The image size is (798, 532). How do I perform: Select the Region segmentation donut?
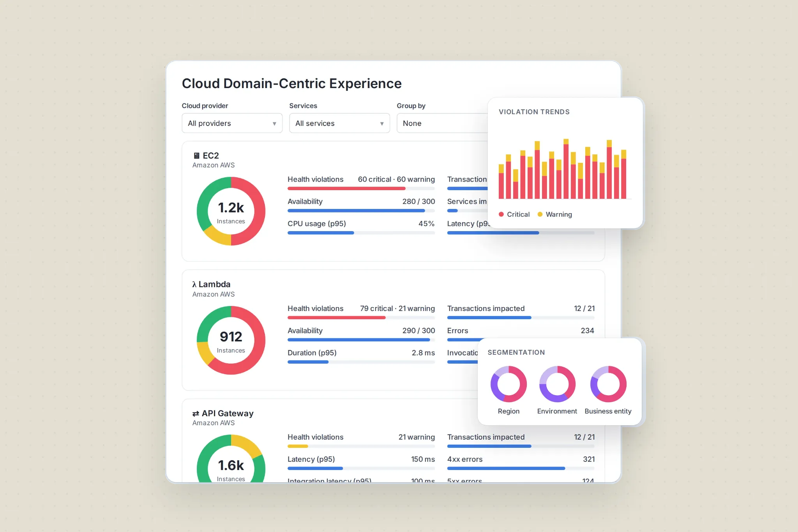508,384
